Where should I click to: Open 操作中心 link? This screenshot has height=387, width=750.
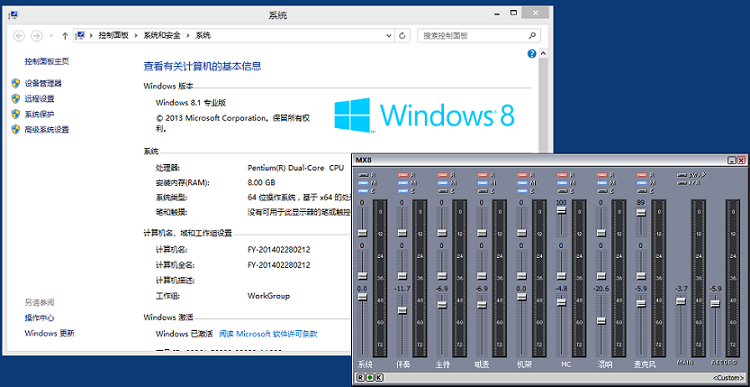tap(40, 318)
